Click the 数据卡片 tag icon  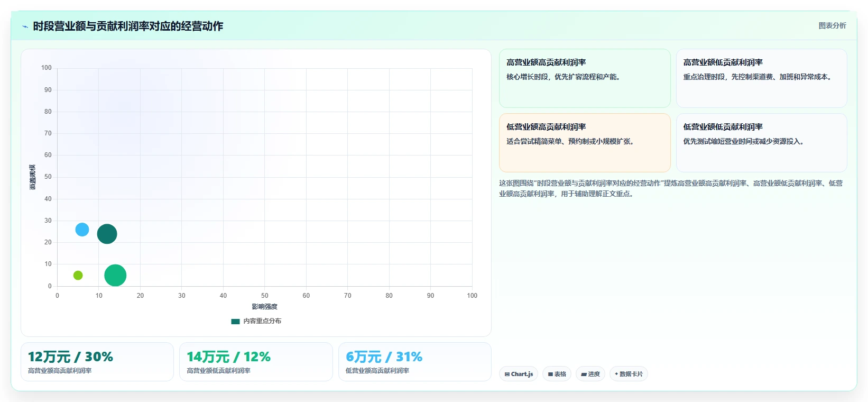pyautogui.click(x=616, y=374)
